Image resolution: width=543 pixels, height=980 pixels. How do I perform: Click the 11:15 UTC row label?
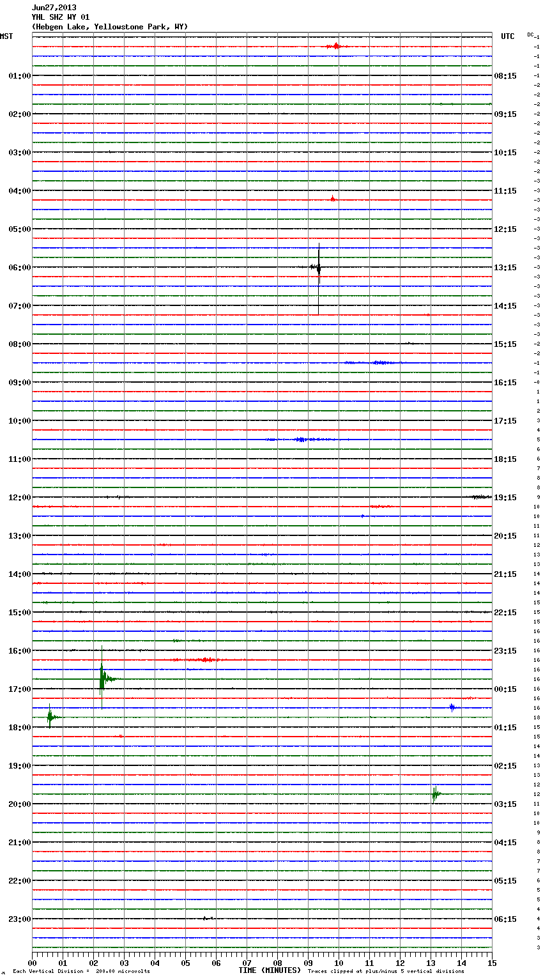pos(505,191)
